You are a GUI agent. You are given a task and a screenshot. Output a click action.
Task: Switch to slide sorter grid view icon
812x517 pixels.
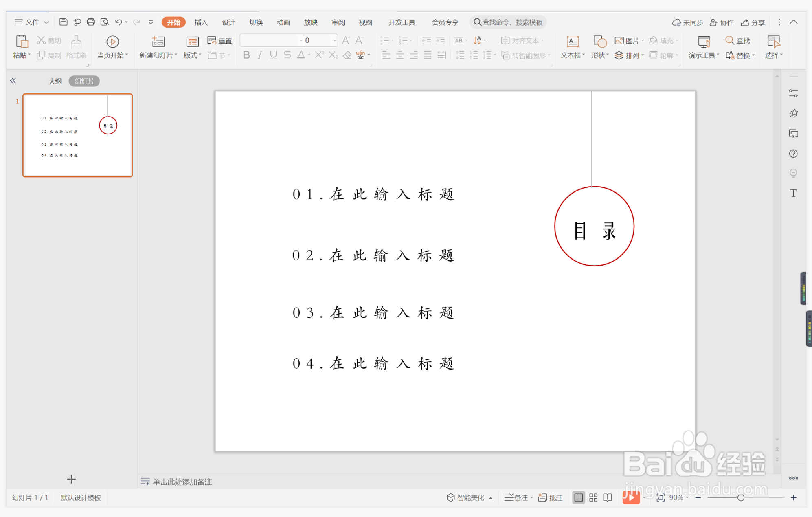coord(593,497)
